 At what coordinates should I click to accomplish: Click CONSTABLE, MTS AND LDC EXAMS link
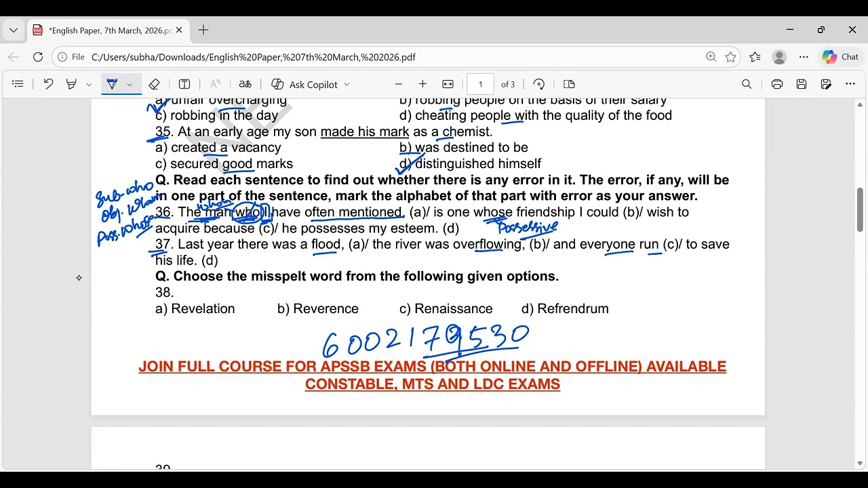pyautogui.click(x=433, y=384)
